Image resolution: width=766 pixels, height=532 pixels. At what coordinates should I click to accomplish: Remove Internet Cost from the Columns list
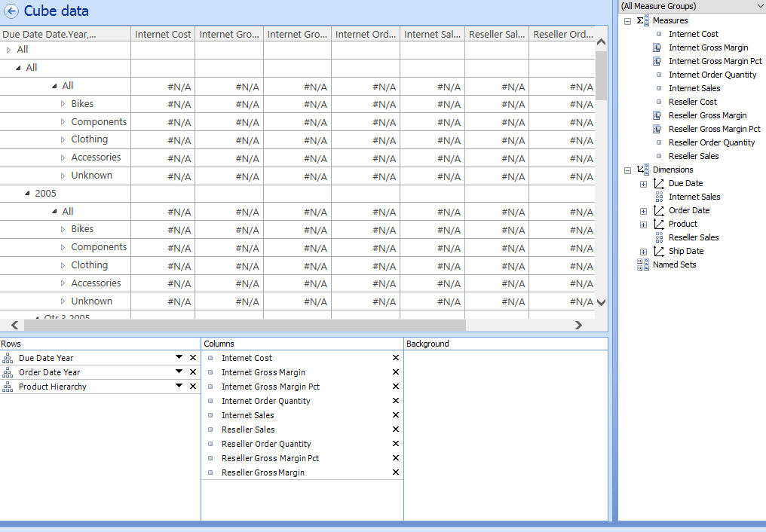pyautogui.click(x=395, y=358)
